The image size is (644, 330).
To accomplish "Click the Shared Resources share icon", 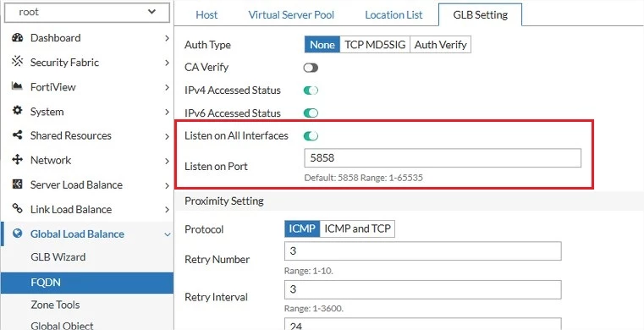I will click(x=17, y=135).
